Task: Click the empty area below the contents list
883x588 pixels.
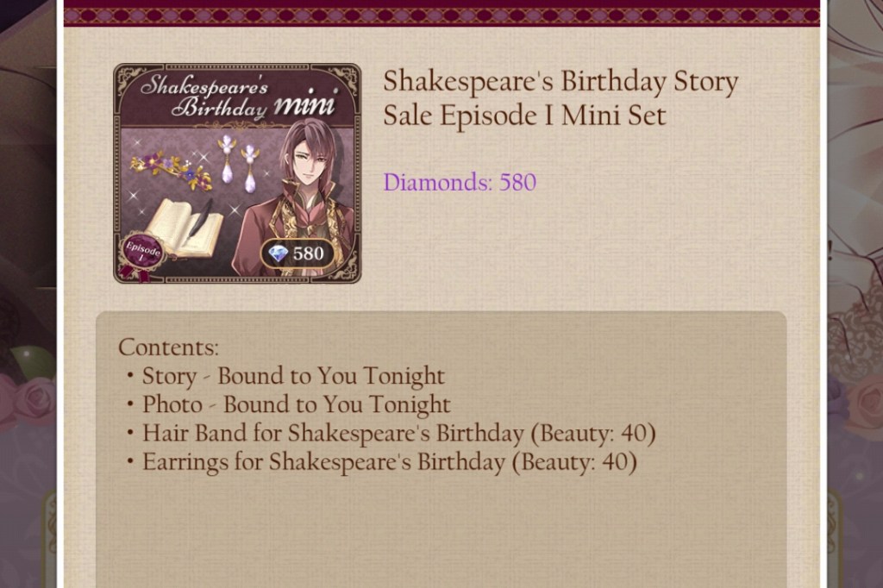Action: point(441,535)
